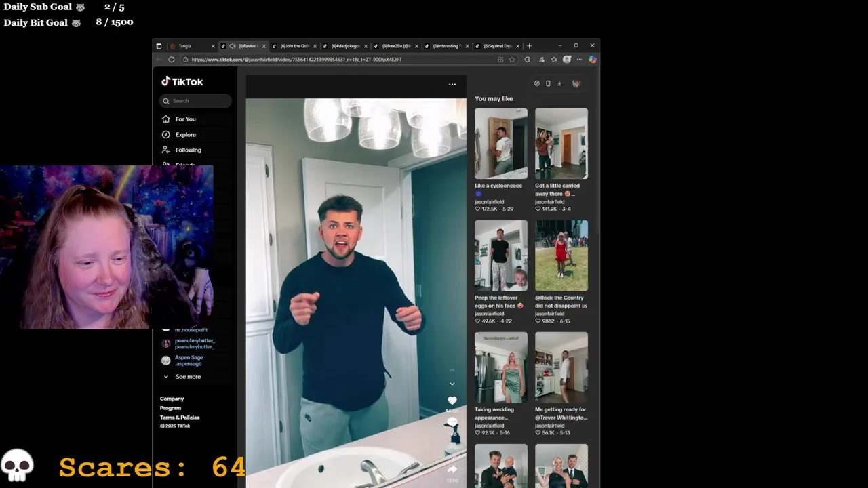Image resolution: width=868 pixels, height=488 pixels.
Task: Open 'Peep the leftover eggs' video thumbnail
Action: click(501, 256)
